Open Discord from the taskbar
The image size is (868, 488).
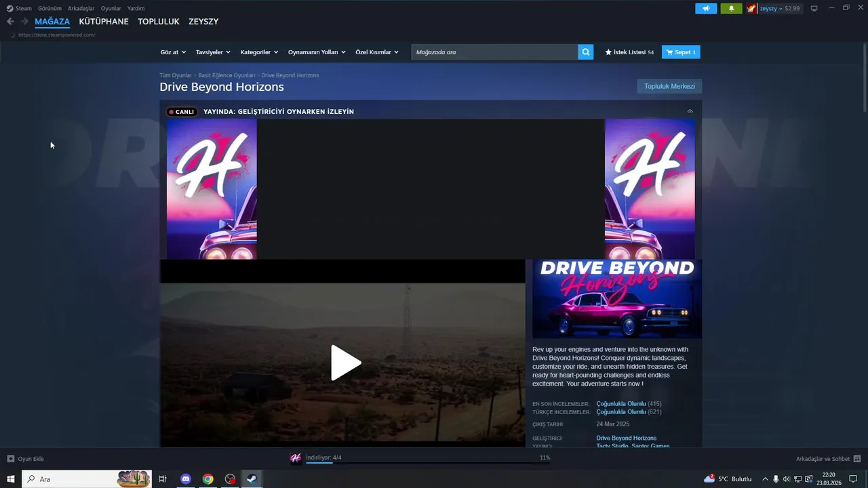point(186,479)
